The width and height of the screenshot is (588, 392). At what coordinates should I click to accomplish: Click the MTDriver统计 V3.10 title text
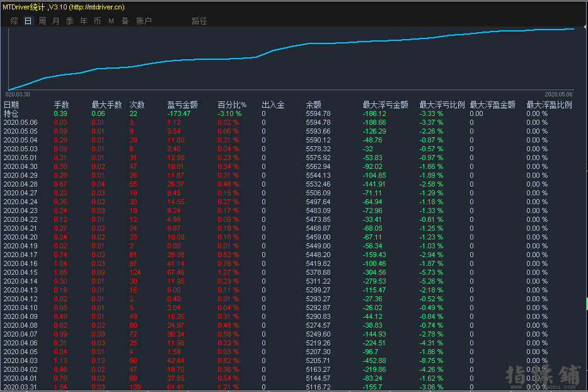pos(64,7)
